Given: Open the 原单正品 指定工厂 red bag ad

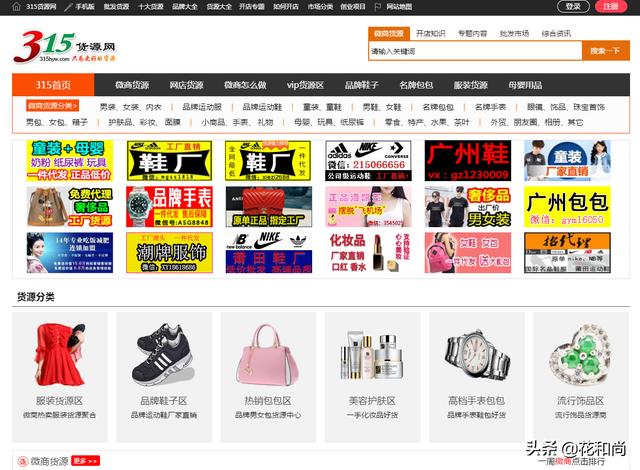Looking at the screenshot, I should (269, 207).
